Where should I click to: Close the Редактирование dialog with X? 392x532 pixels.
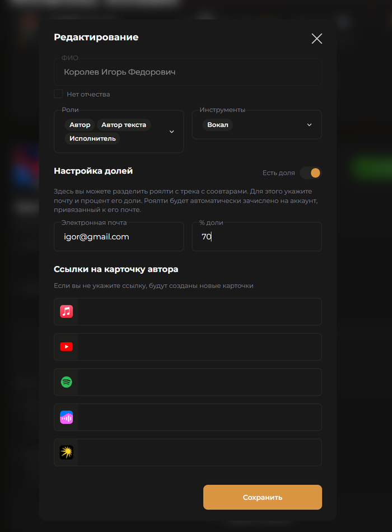tap(316, 38)
